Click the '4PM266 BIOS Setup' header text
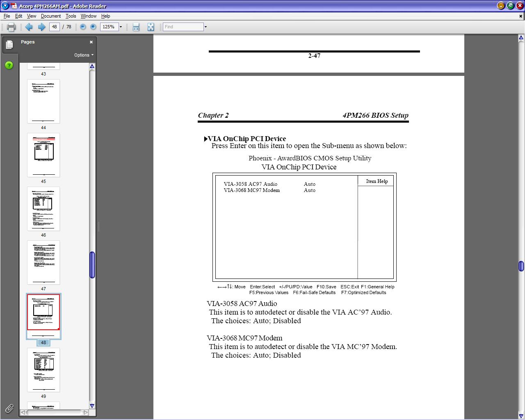Viewport: 525px width, 420px height. [x=376, y=115]
